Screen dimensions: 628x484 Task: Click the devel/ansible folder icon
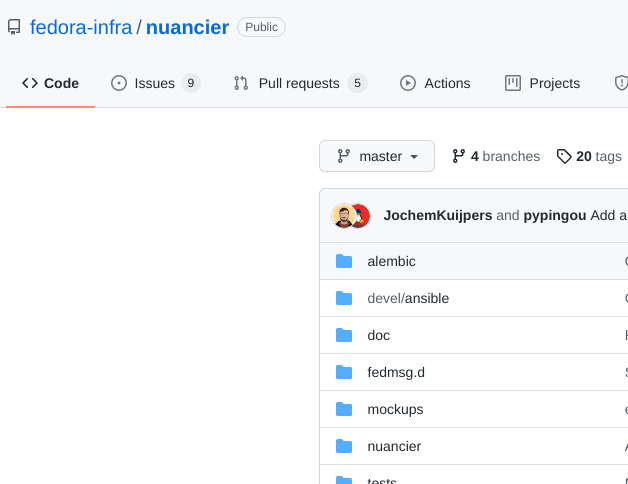pyautogui.click(x=344, y=298)
